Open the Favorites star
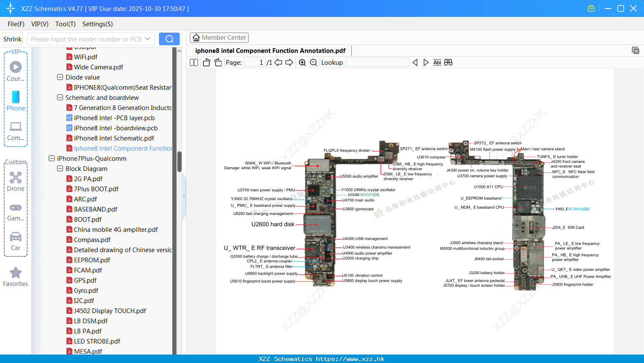The height and width of the screenshot is (363, 644). click(16, 277)
